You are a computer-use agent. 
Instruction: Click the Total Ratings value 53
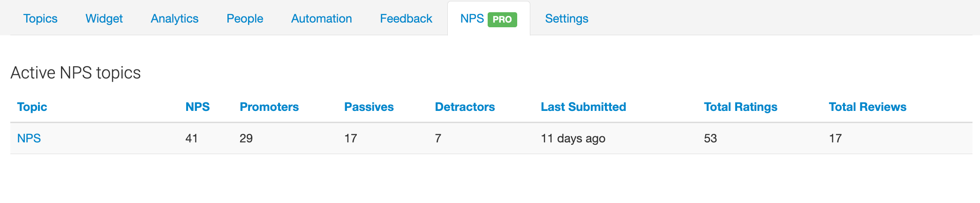710,139
